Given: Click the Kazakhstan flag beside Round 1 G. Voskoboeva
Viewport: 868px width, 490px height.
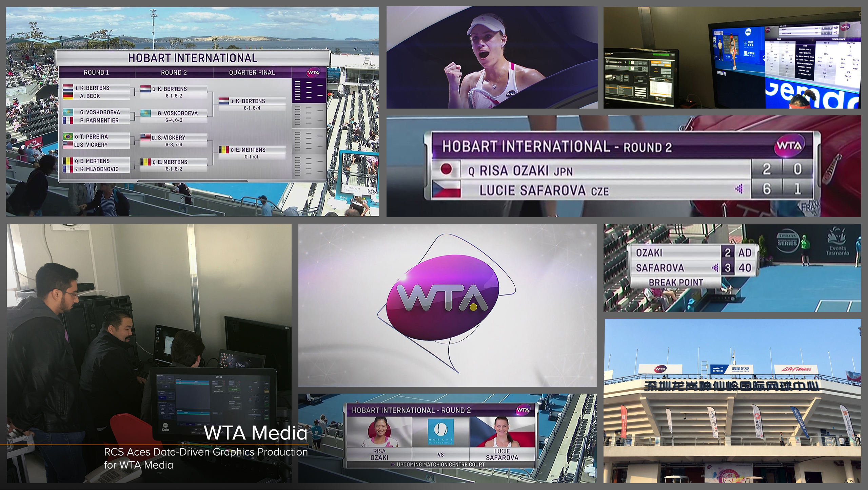Looking at the screenshot, I should pos(68,112).
